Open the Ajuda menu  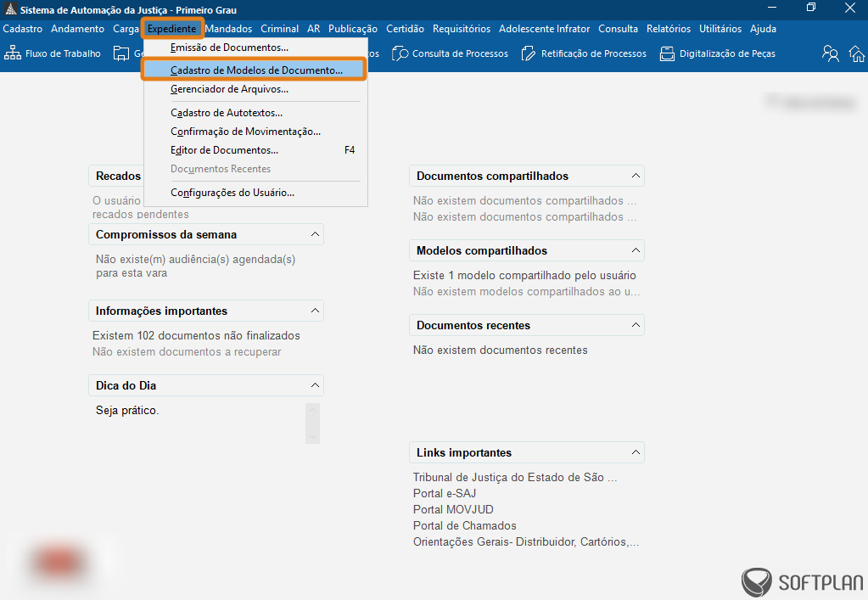coord(763,29)
